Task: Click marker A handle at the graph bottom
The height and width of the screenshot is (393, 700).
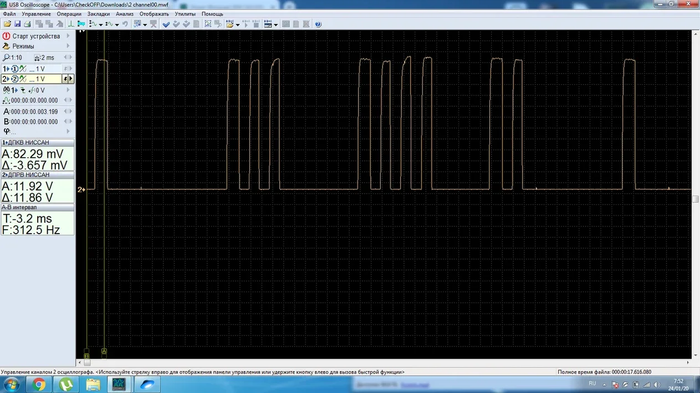Action: coord(104,352)
